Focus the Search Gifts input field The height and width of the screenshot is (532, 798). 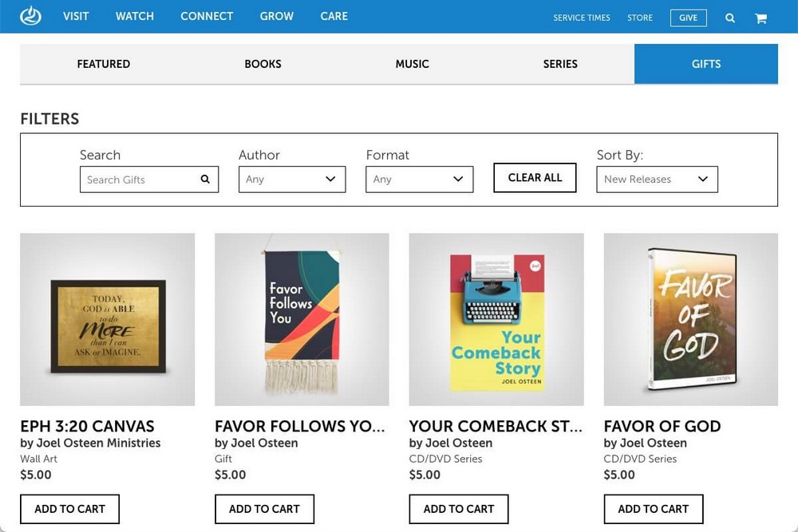coord(140,179)
